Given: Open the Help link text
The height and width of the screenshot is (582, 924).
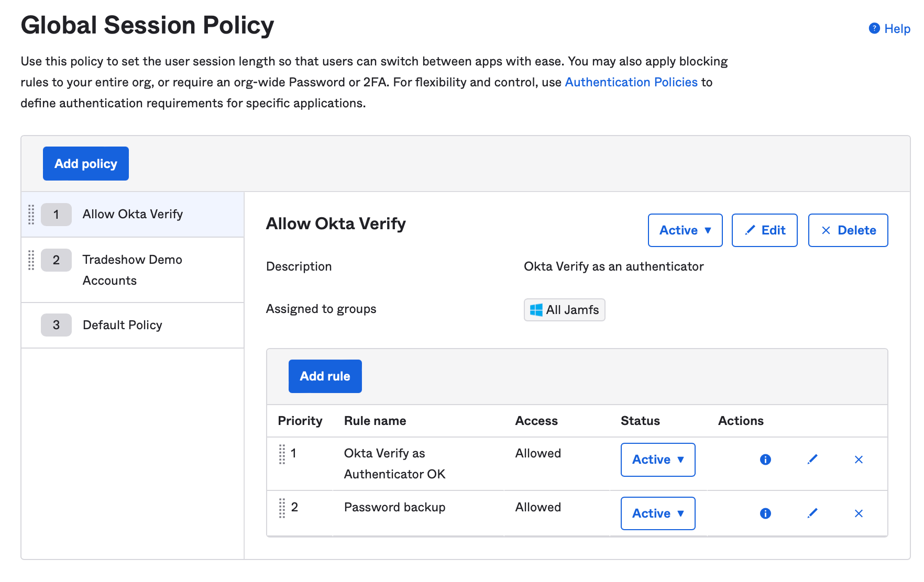Looking at the screenshot, I should coord(897,29).
